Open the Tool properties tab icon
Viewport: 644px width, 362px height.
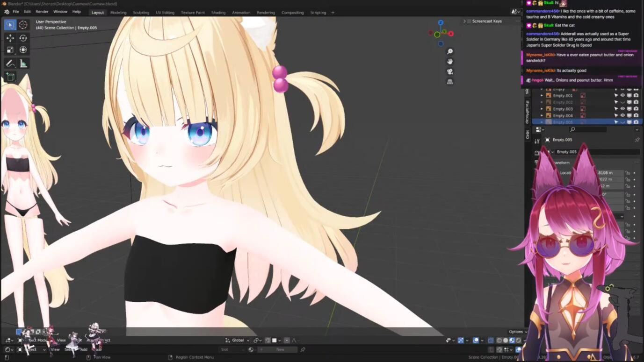(537, 141)
